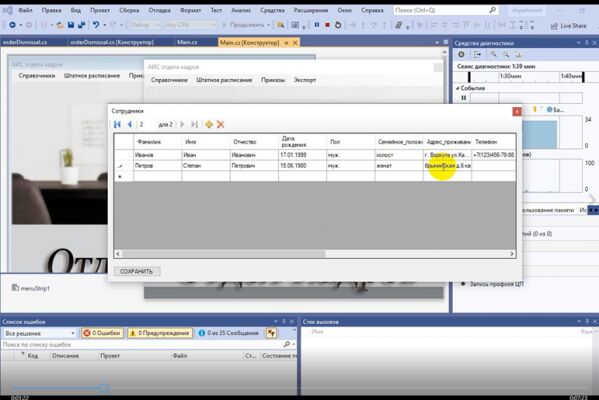Open the Правка menu
The width and height of the screenshot is (599, 400).
pos(52,10)
